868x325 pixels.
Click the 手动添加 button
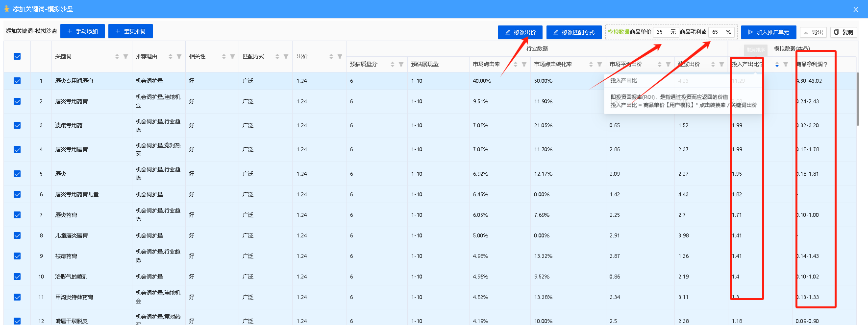click(x=82, y=31)
